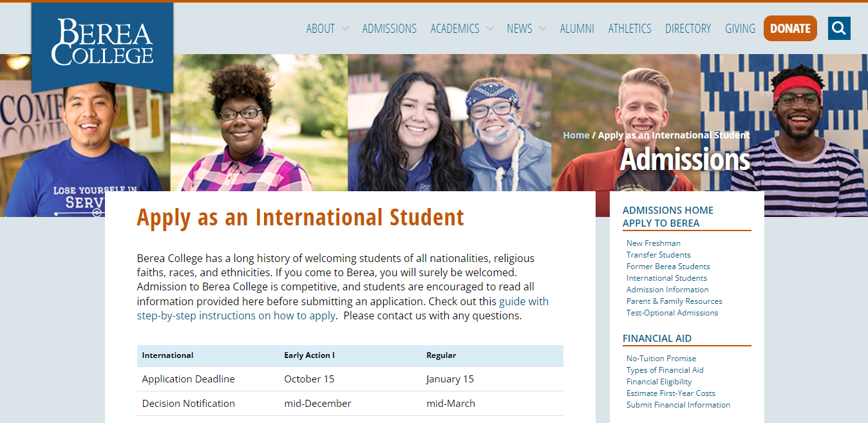The height and width of the screenshot is (423, 868).
Task: Click the Application Deadline row label
Action: 189,379
